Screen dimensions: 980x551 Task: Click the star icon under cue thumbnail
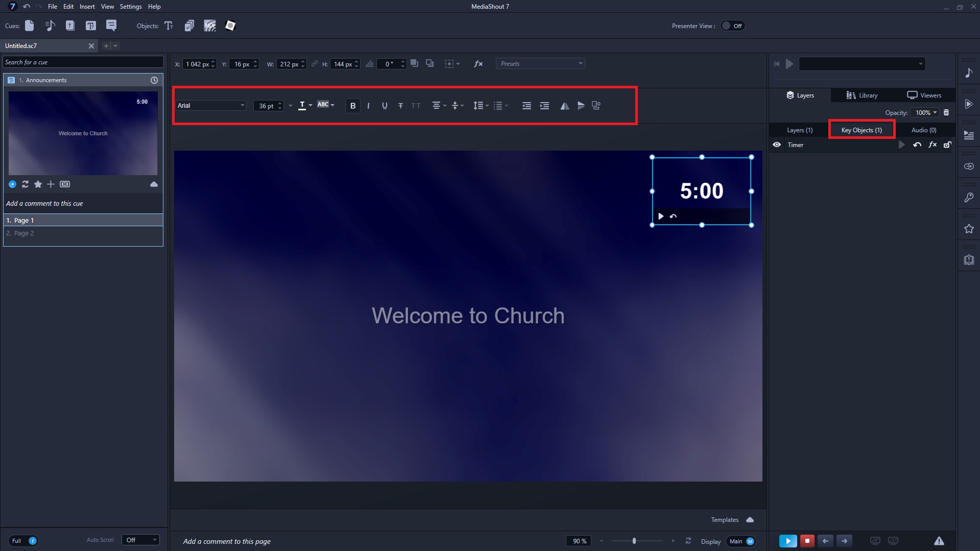click(x=38, y=184)
